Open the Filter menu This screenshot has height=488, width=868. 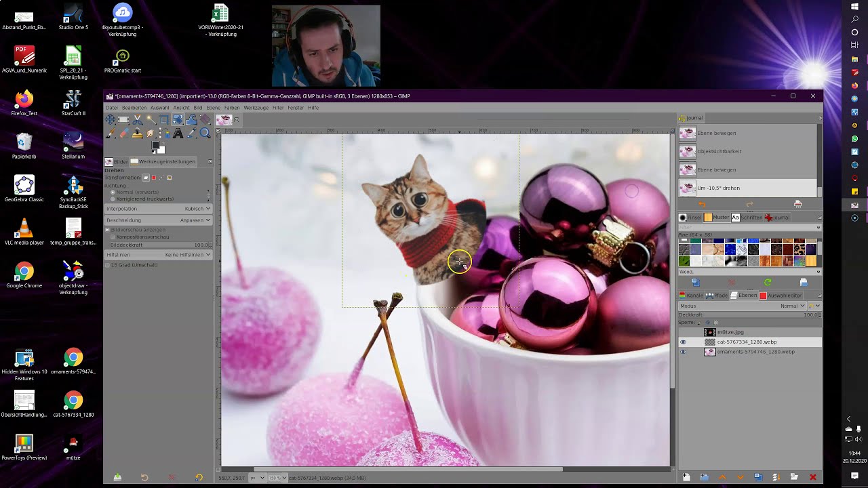click(x=278, y=108)
